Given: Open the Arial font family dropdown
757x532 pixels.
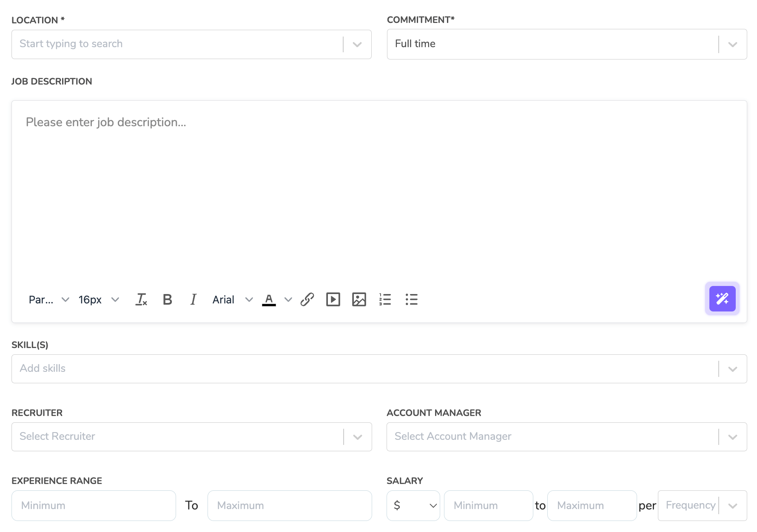Looking at the screenshot, I should (x=232, y=300).
